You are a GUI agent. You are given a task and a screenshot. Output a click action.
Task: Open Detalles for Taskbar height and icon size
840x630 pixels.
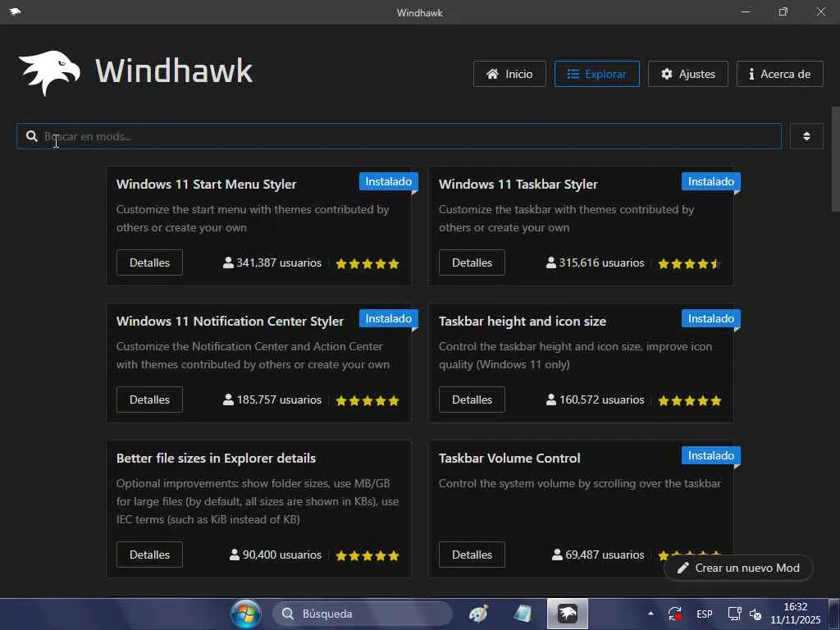(472, 399)
